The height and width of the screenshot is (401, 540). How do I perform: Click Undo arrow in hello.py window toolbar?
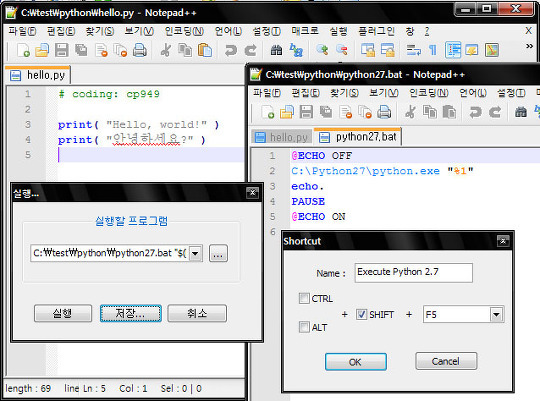(230, 50)
